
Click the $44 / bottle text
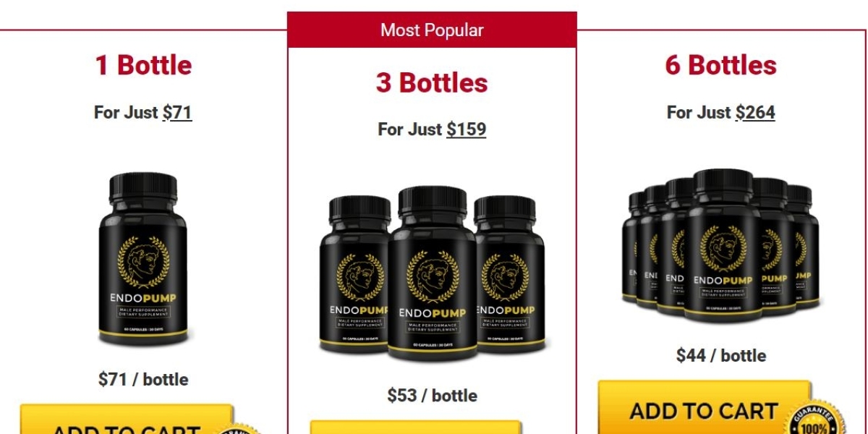[x=721, y=355]
